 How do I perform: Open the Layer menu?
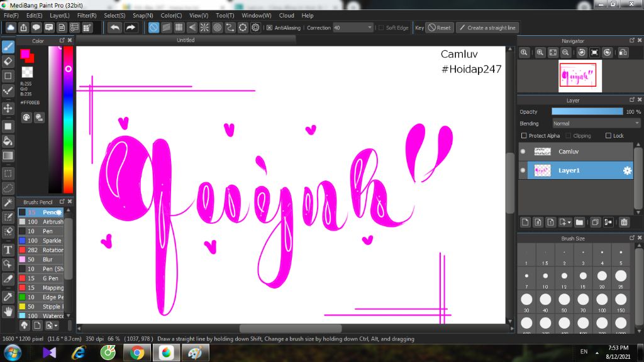60,15
